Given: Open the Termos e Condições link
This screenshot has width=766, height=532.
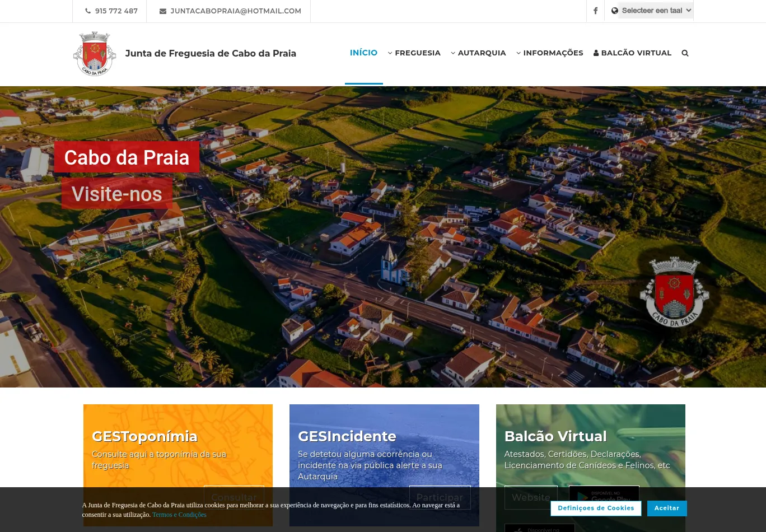Looking at the screenshot, I should 179,515.
